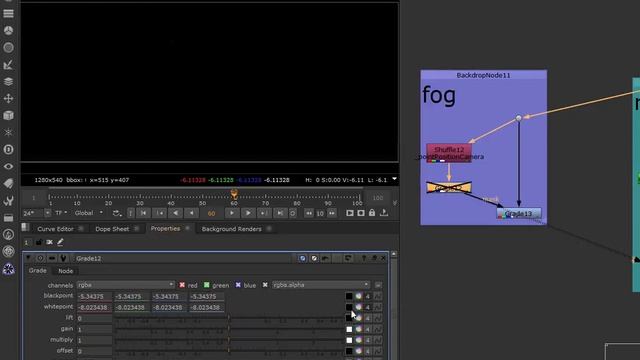This screenshot has height=360, width=640.
Task: Select the Properties tab
Action: pos(165,229)
